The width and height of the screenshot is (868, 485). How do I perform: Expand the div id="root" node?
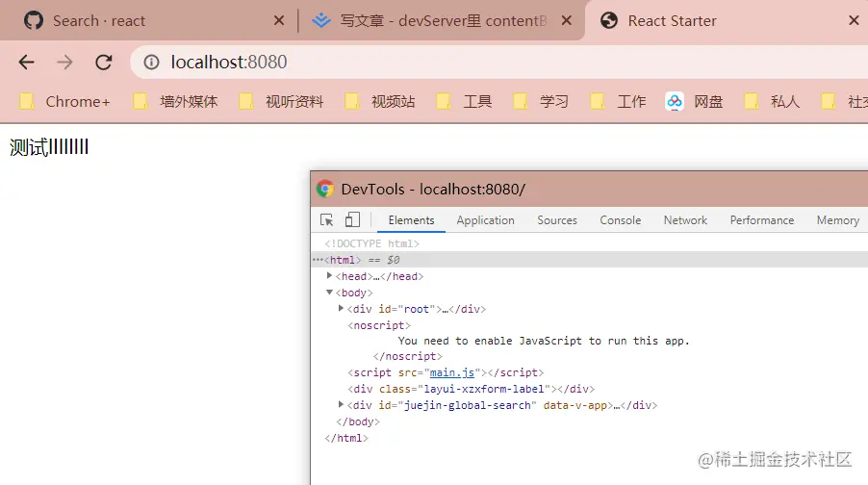point(341,308)
